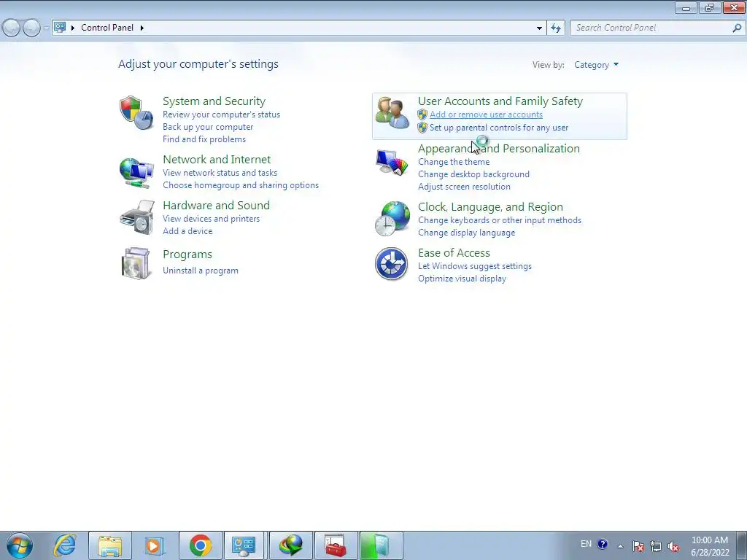
Task: Click Back up your computer
Action: coord(208,127)
